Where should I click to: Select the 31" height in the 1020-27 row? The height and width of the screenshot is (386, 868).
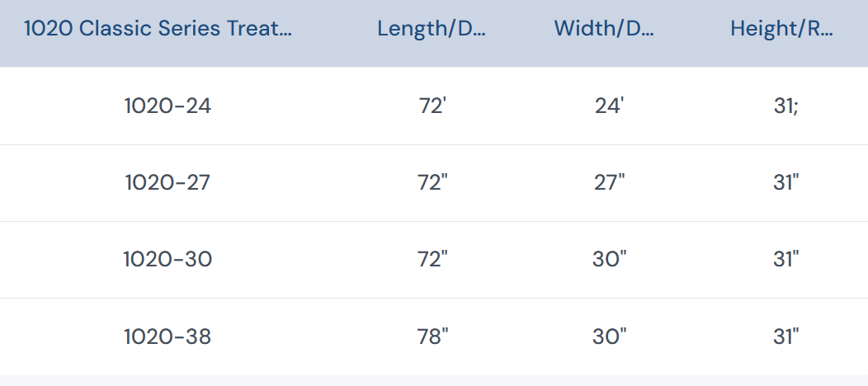pyautogui.click(x=785, y=182)
